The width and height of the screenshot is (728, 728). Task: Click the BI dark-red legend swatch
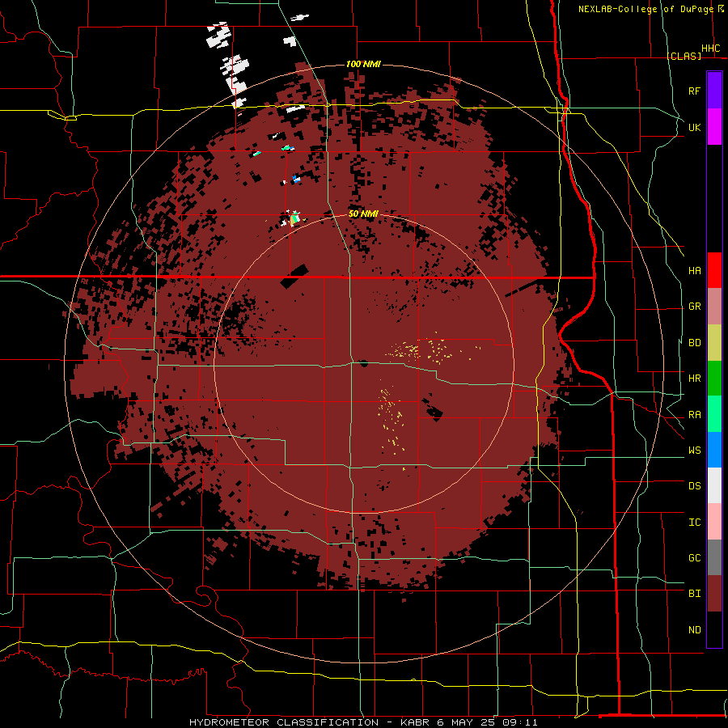714,594
